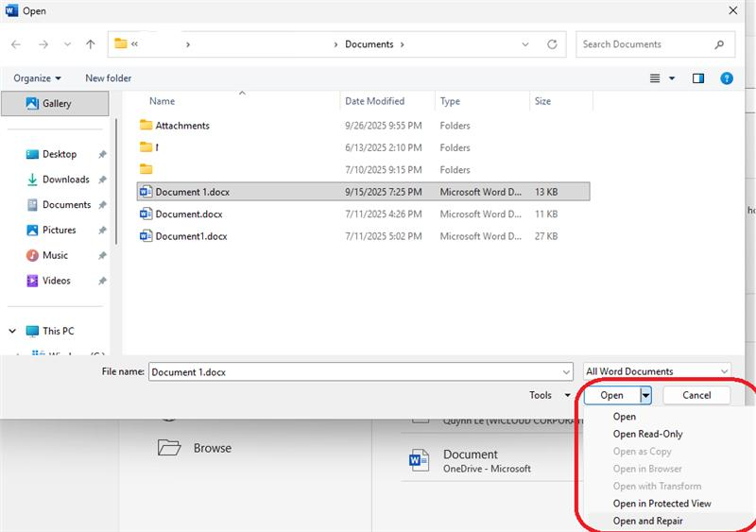
Task: Open the recent locations chevron
Action: [x=67, y=44]
